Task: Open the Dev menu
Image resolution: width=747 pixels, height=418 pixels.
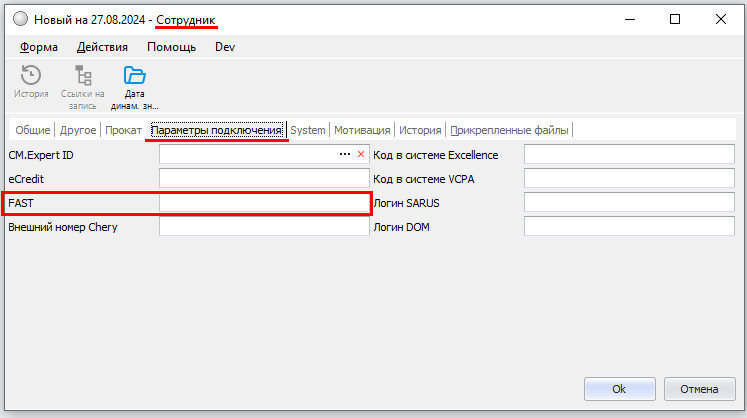Action: tap(225, 47)
